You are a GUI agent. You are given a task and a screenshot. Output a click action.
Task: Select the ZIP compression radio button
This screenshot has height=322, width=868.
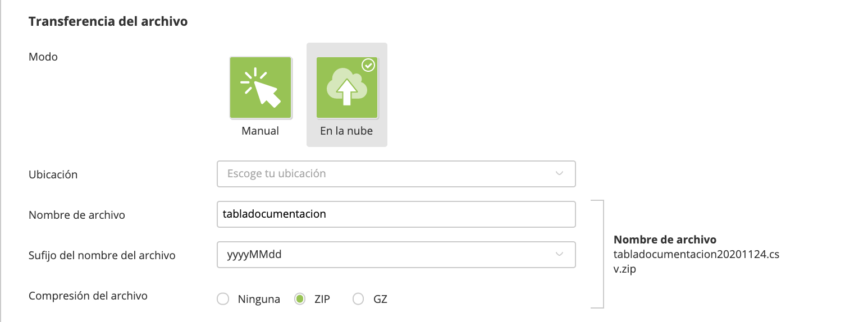(x=300, y=299)
